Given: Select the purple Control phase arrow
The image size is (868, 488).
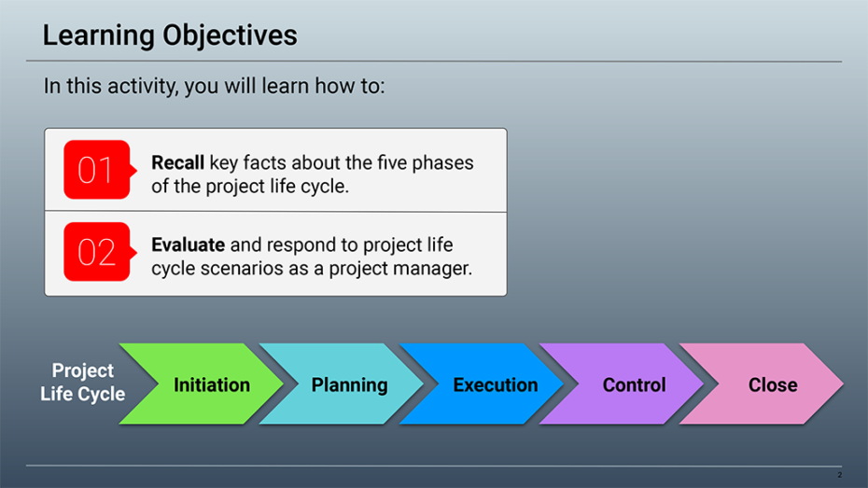Looking at the screenshot, I should click(629, 384).
